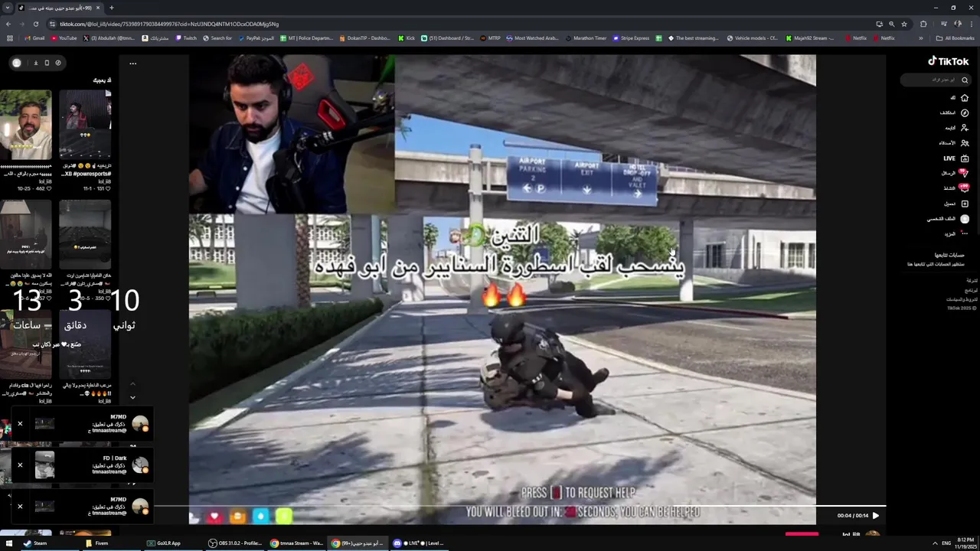Open the Messages icon with badge
Viewport: 980px width, 551px height.
pos(964,173)
